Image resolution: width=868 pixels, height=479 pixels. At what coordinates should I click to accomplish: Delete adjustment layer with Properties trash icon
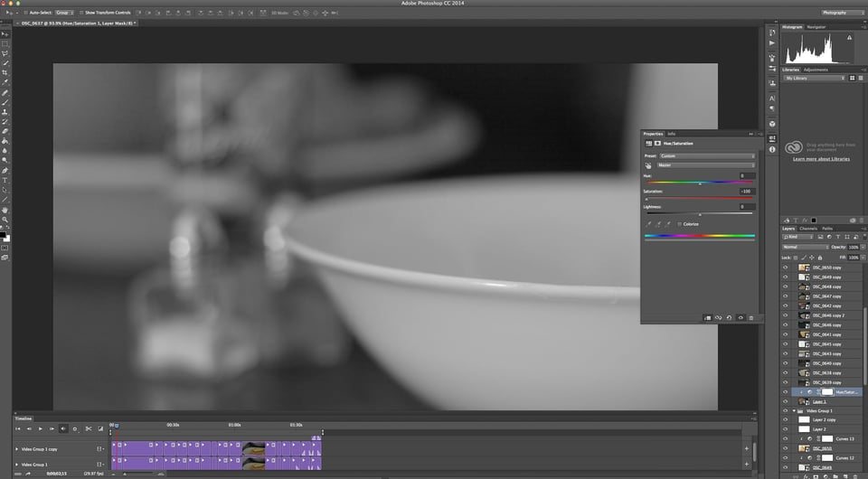click(751, 317)
